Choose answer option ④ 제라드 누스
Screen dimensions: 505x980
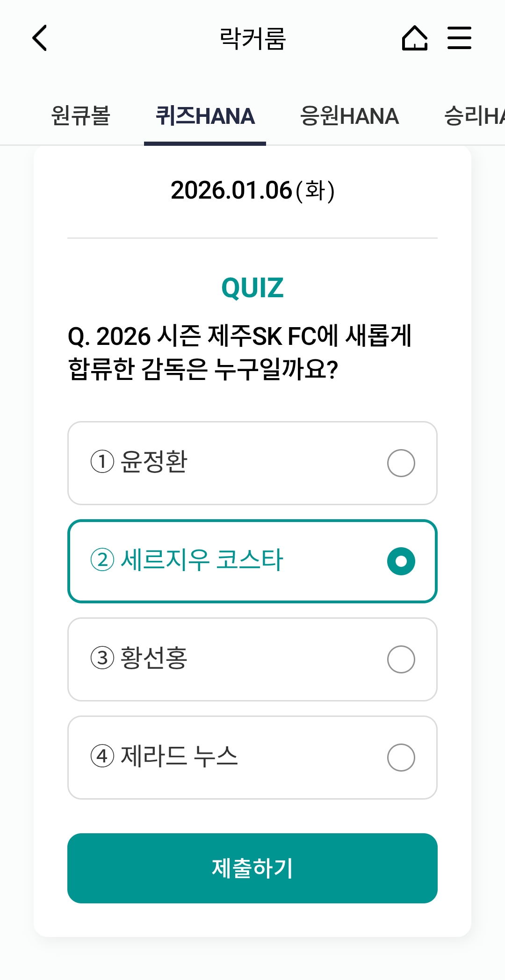click(252, 758)
